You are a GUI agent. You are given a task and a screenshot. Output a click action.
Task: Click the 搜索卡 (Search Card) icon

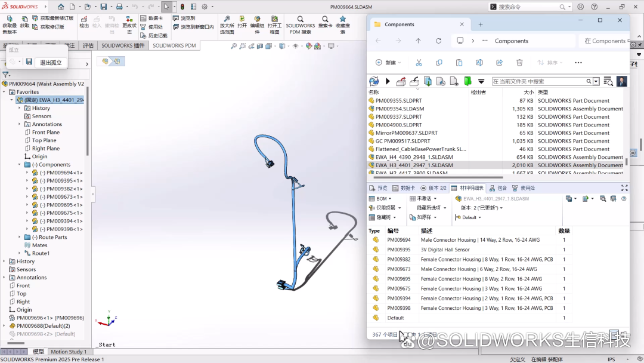click(324, 19)
